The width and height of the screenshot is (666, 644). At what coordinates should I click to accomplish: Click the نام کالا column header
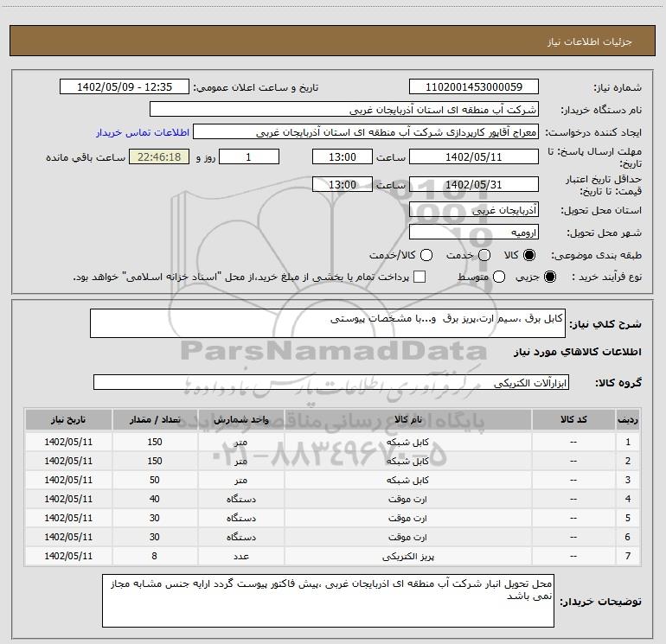tap(407, 419)
